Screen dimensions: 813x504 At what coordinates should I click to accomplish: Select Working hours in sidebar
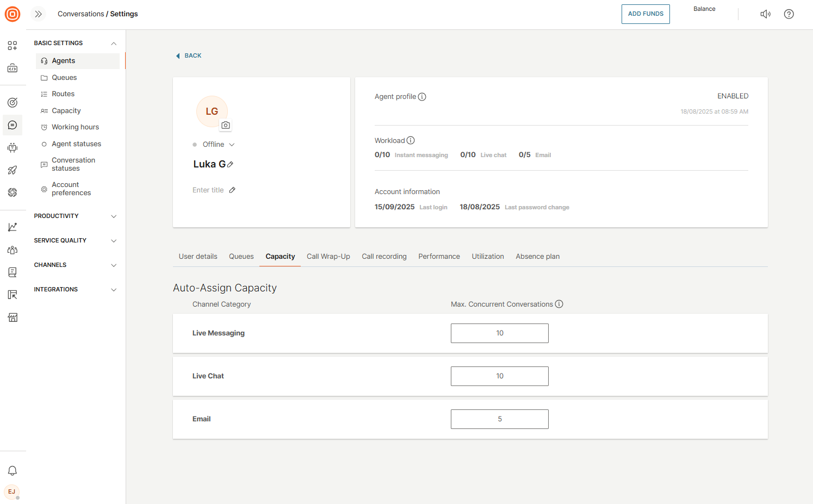coord(75,127)
